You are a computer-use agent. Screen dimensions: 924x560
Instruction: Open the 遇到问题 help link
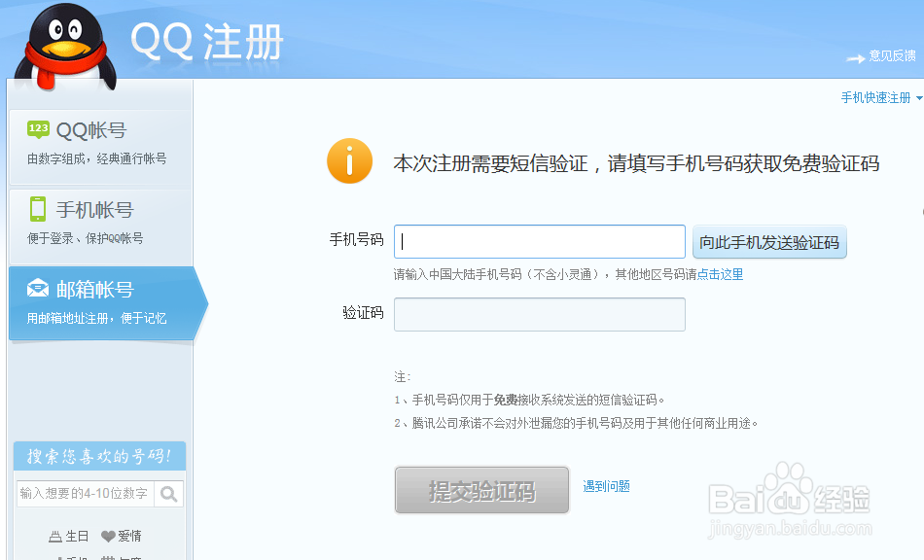coord(606,486)
